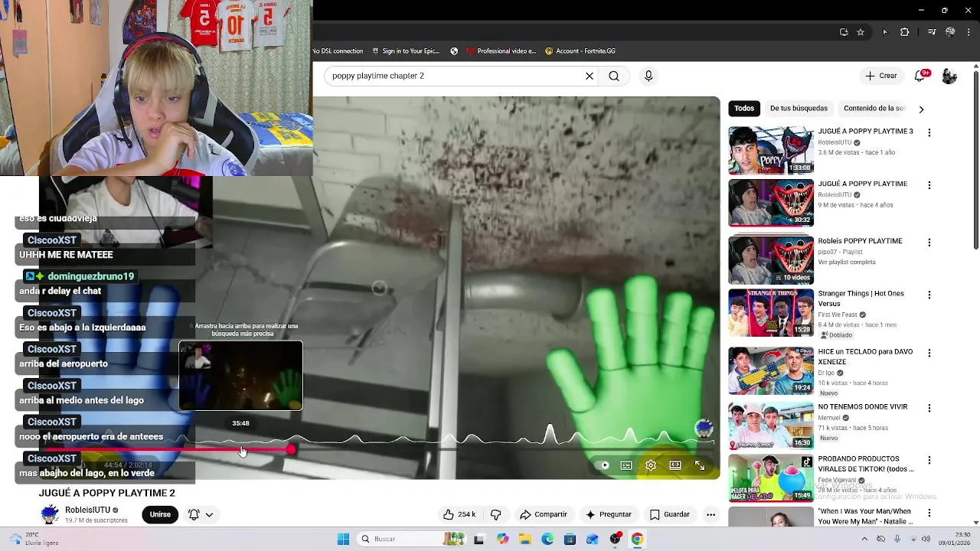Viewport: 980px width, 551px height.
Task: Click the Crear button
Action: 881,76
